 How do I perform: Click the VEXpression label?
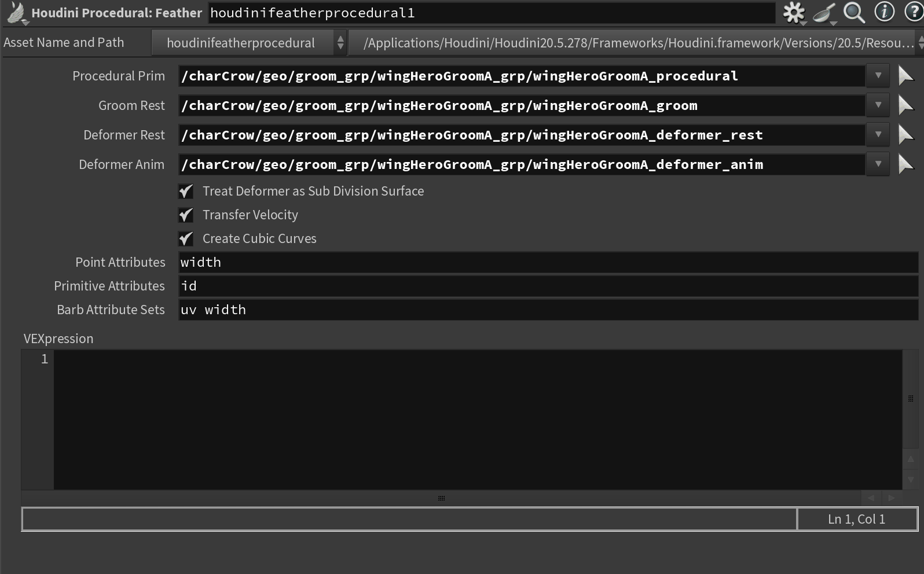pyautogui.click(x=58, y=338)
